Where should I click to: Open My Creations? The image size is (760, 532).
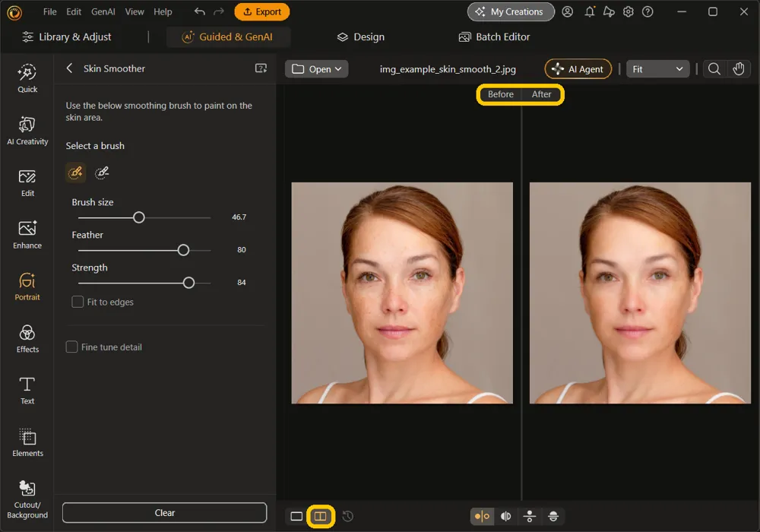(x=511, y=11)
